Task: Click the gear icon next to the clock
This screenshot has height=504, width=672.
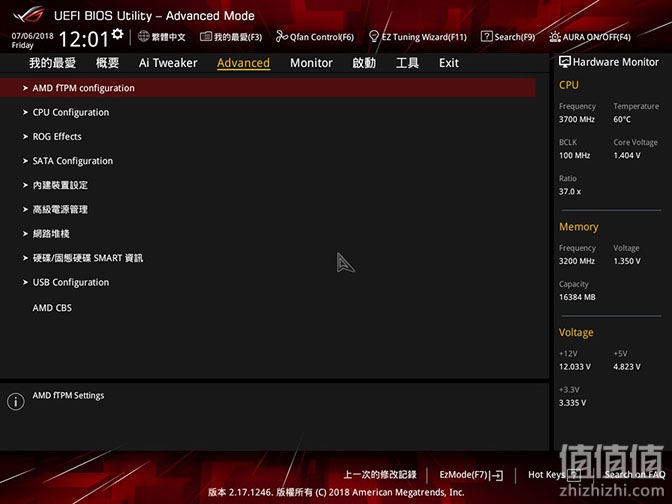Action: click(117, 34)
